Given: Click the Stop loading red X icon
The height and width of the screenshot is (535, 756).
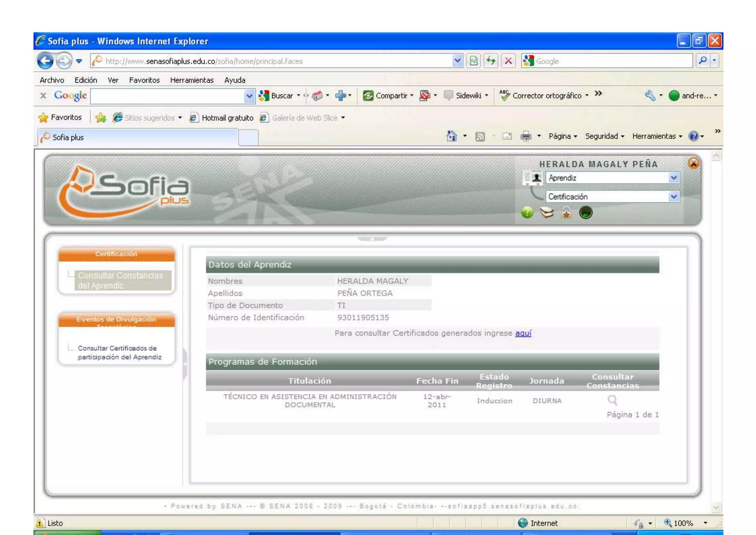Looking at the screenshot, I should (508, 61).
